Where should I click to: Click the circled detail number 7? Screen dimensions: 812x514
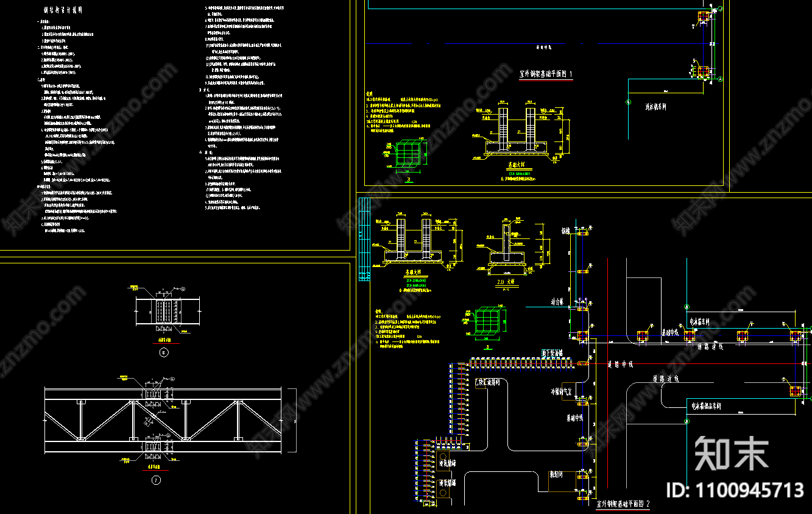point(156,480)
